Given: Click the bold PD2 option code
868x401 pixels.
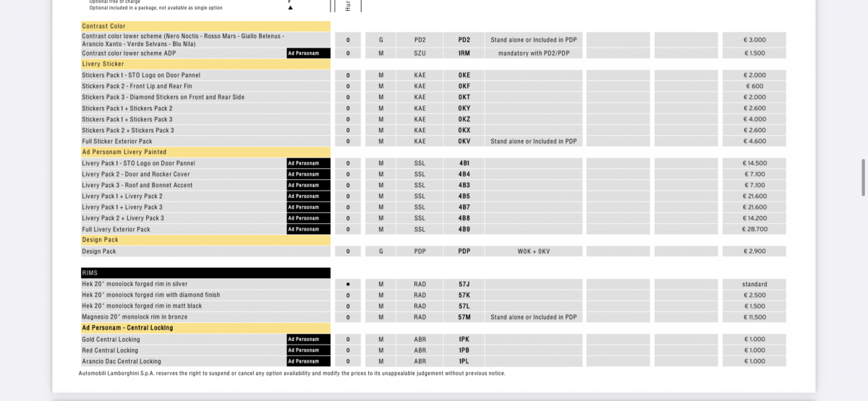Looking at the screenshot, I should click(464, 40).
